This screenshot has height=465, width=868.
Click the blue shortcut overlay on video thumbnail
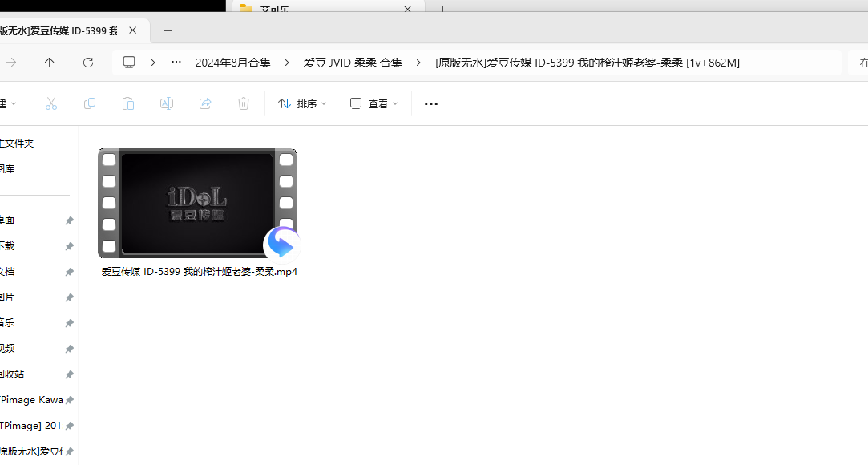click(x=282, y=244)
